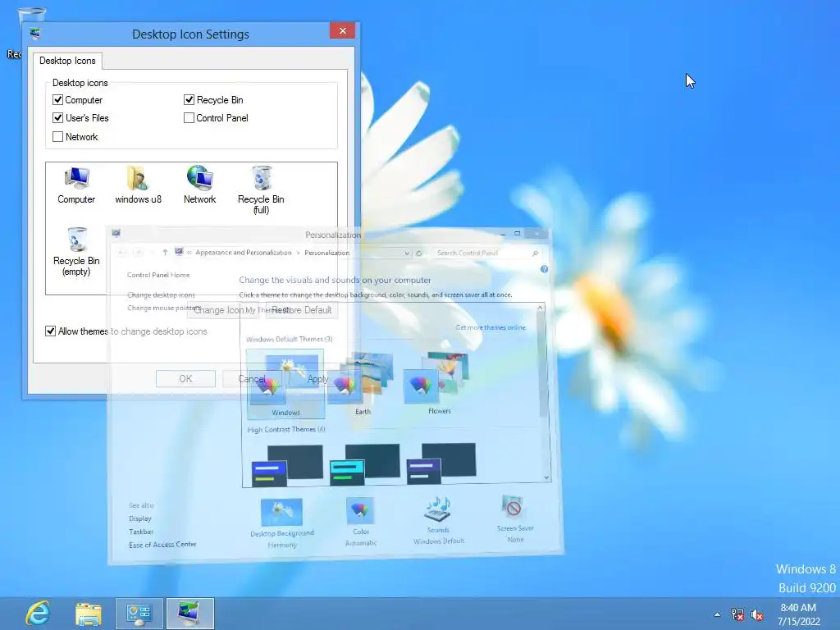Screen dimensions: 840x630
Task: Click themes list scrollbar down arrow
Action: click(546, 477)
